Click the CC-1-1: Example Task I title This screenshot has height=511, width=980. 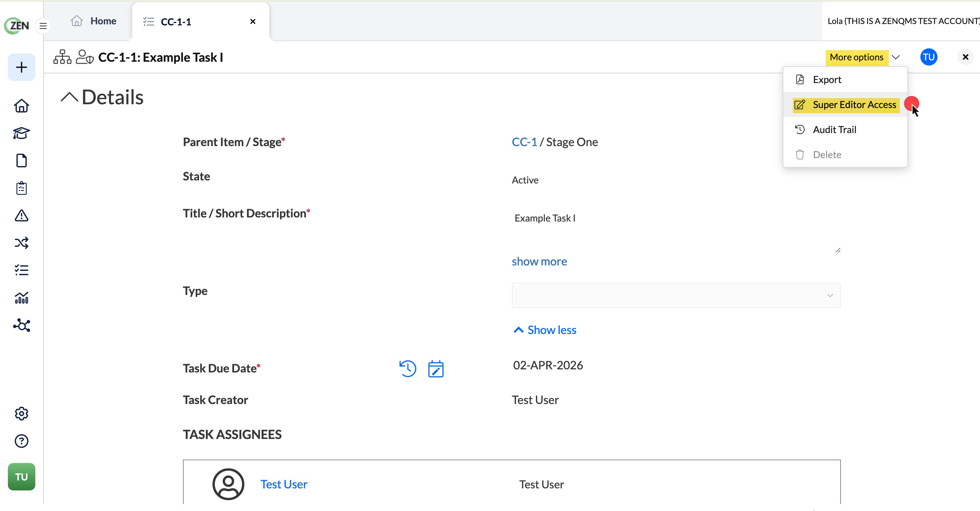tap(161, 57)
